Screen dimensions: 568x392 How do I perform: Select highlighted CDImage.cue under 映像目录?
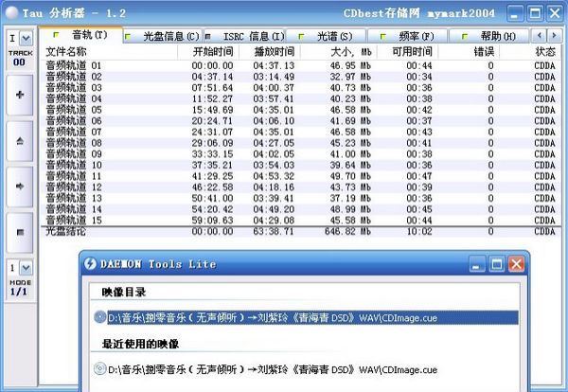[312, 318]
